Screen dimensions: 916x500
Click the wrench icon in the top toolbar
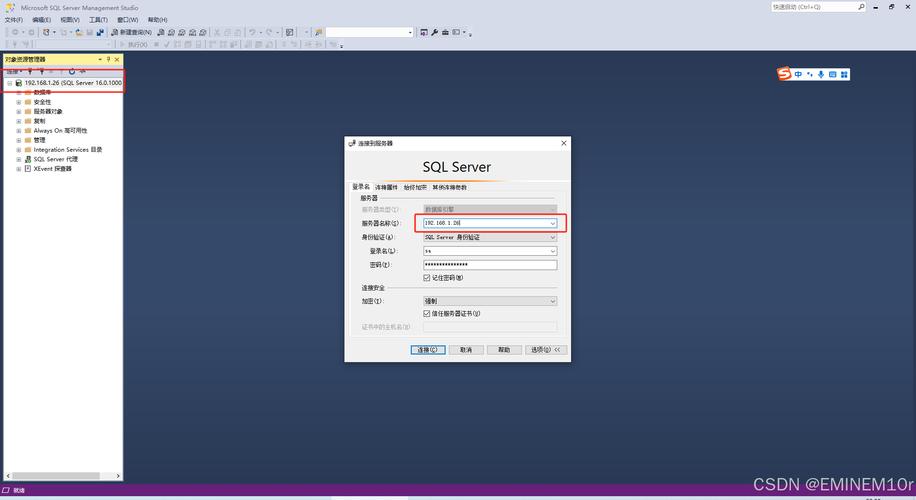pos(434,32)
